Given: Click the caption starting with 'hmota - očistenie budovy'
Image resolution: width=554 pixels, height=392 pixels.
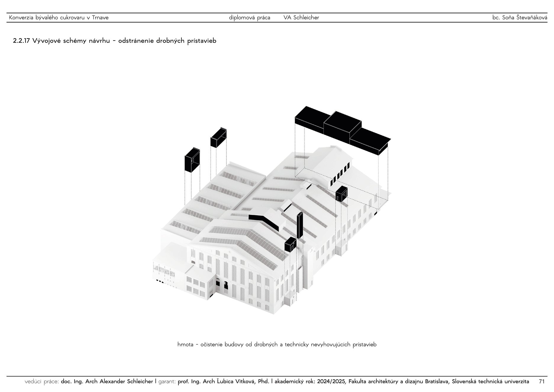Looking at the screenshot, I should click(x=277, y=344).
